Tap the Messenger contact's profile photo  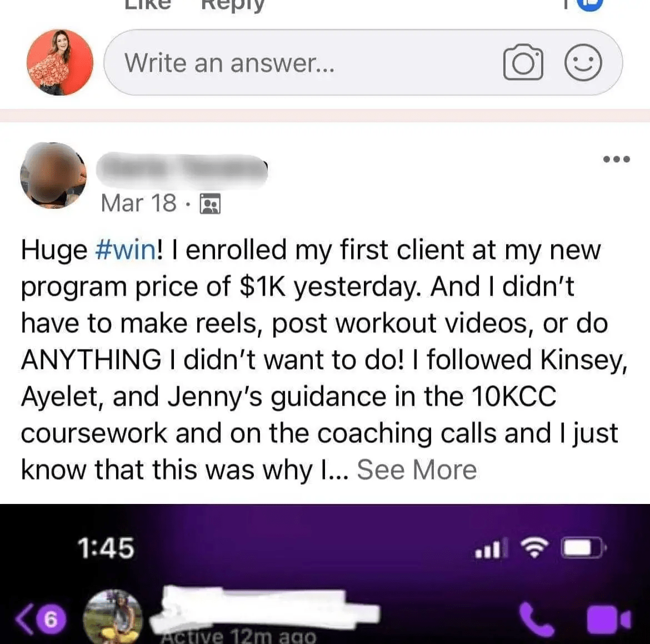[113, 617]
